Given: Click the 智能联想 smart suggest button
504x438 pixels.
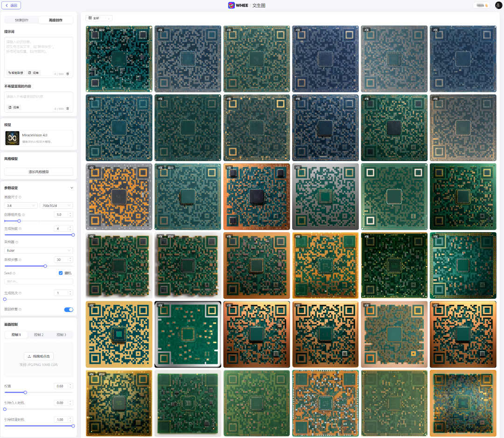Looking at the screenshot, I should point(16,73).
